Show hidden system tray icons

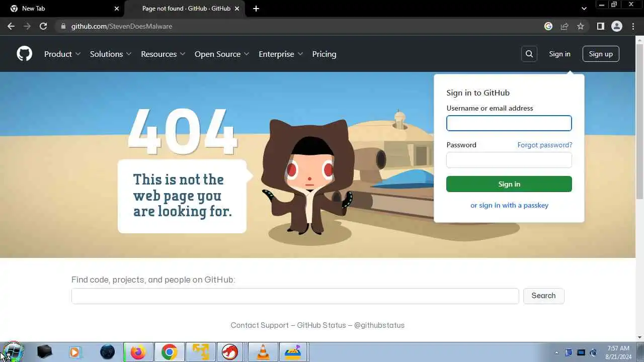tap(556, 352)
